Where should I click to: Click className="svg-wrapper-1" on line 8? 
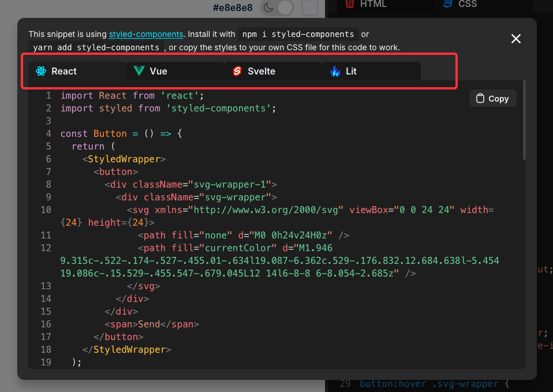[201, 185]
